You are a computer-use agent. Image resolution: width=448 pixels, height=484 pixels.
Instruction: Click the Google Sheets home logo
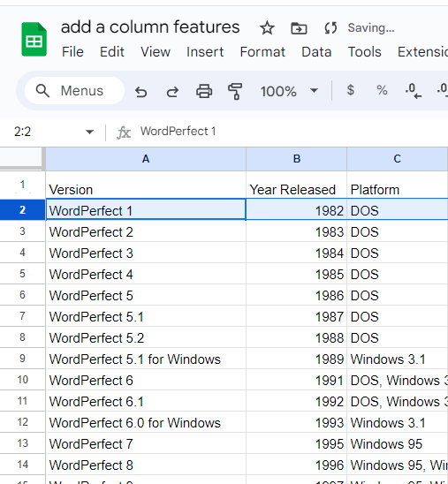pyautogui.click(x=34, y=39)
